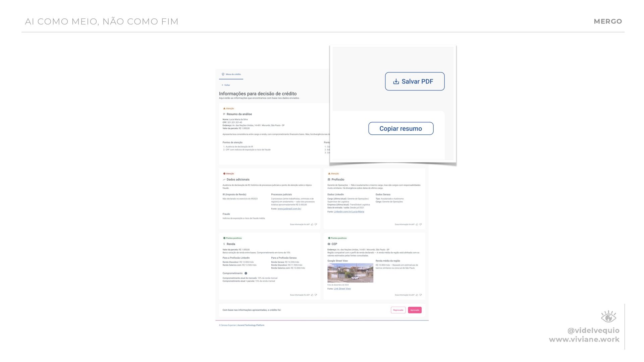Viewport: 644px width, 362px height.
Task: Click the Voltar back arrow
Action: coord(222,85)
